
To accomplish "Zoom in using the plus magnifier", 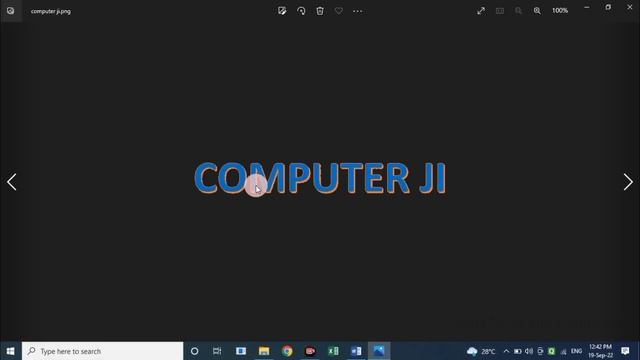I will coord(537,11).
